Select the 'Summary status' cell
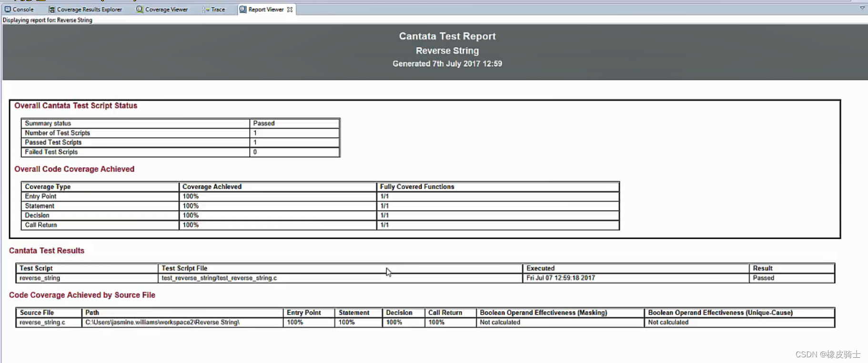This screenshot has width=868, height=363. tap(135, 123)
